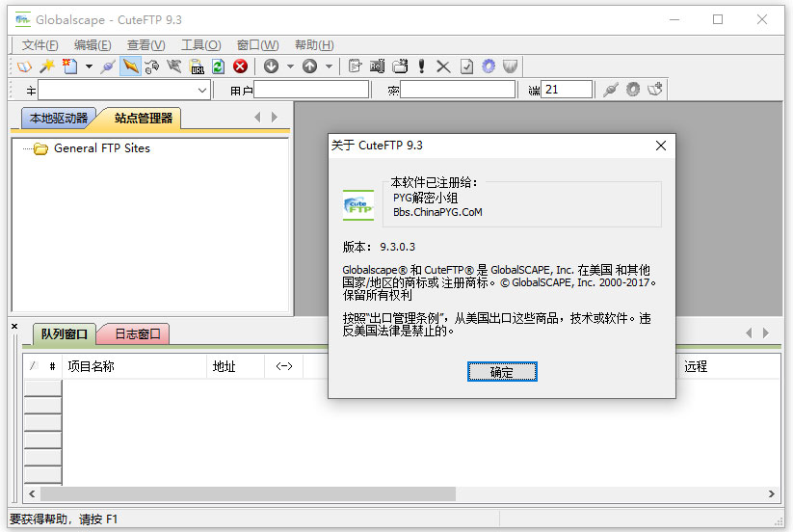Image resolution: width=793 pixels, height=532 pixels.
Task: Click the shield icon in toolbar
Action: [x=511, y=66]
